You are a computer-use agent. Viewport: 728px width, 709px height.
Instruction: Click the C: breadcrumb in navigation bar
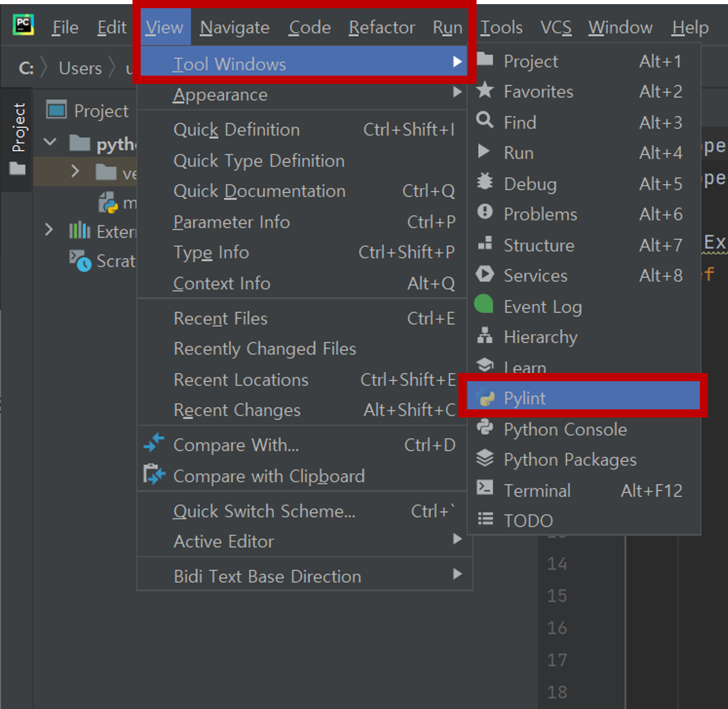pos(26,68)
